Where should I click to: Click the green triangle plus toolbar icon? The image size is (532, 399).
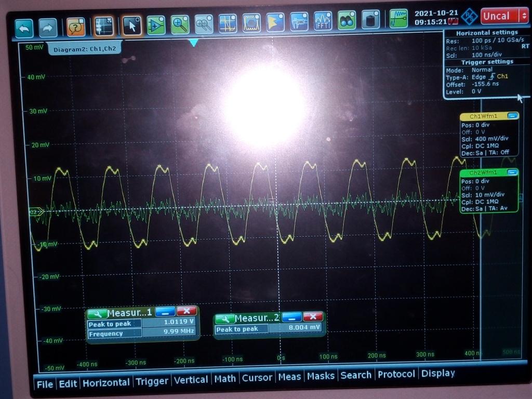tap(156, 25)
